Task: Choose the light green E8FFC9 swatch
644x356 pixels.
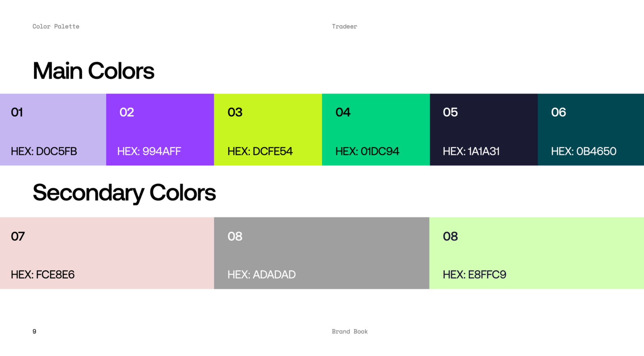Action: click(536, 253)
